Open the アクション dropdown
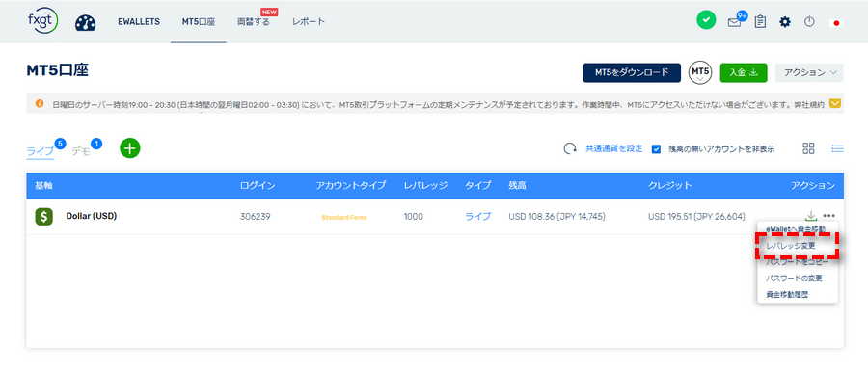 point(809,72)
